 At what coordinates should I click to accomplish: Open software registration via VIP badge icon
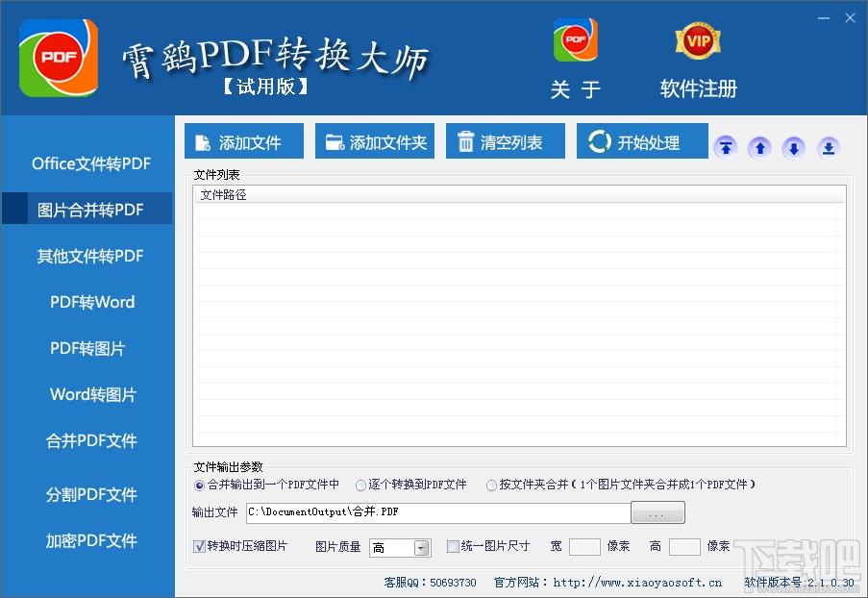coord(698,40)
